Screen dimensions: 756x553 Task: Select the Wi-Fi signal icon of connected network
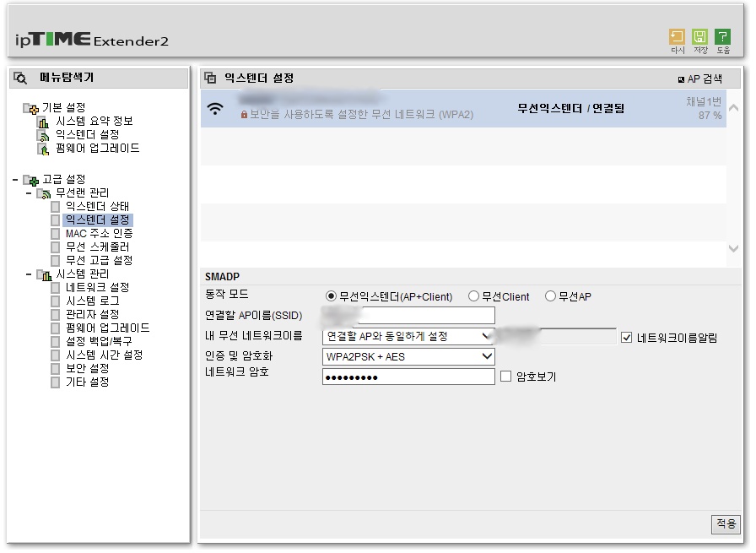(x=215, y=109)
